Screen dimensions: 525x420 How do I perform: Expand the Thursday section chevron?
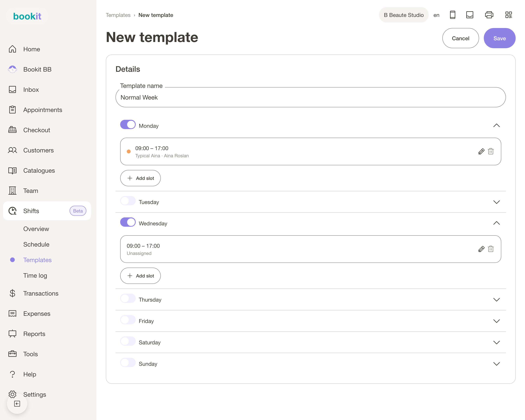click(496, 299)
